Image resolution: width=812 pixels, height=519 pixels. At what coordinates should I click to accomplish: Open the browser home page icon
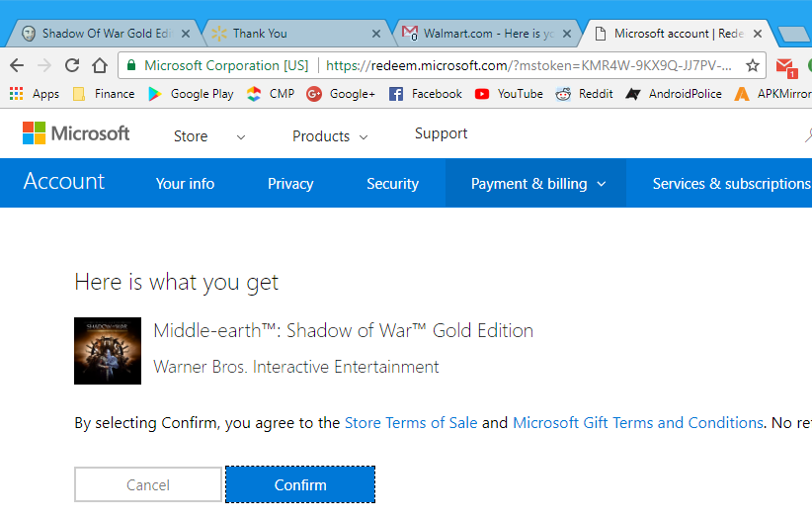coord(100,65)
